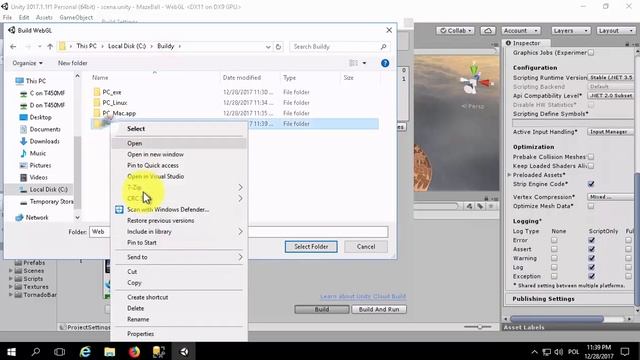Click the Windows Start button
This screenshot has height=360, width=640.
11,351
